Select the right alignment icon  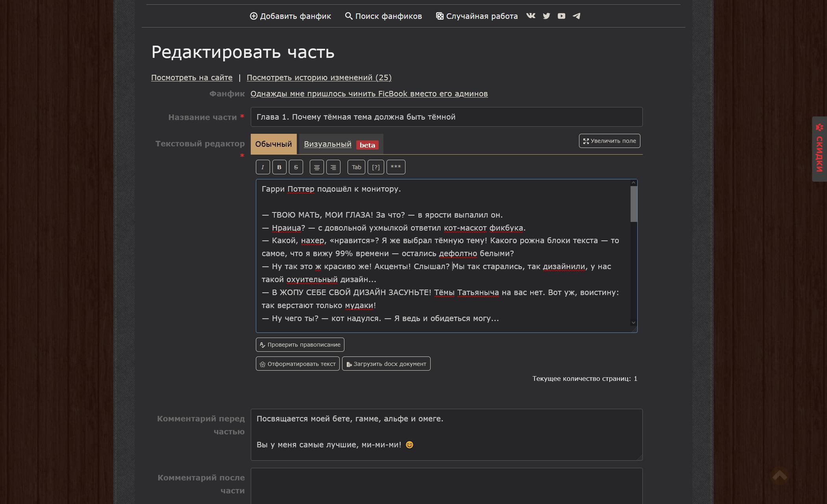pos(333,167)
